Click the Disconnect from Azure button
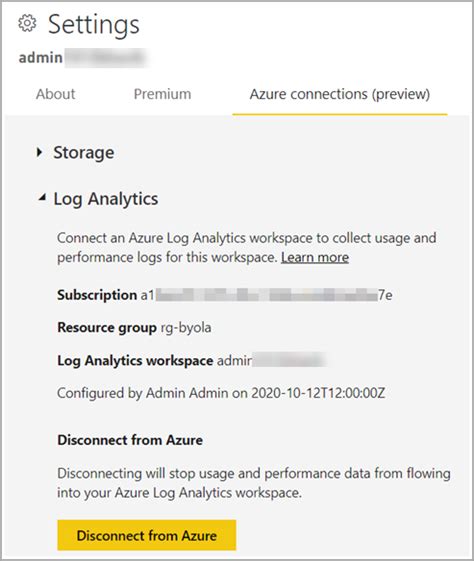Screen dimensions: 474x561 (x=147, y=535)
